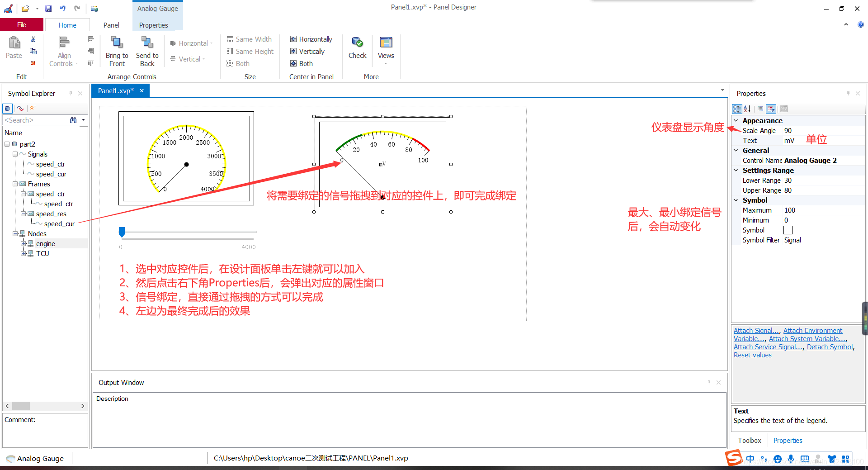Collapse the Symbol property section
The width and height of the screenshot is (868, 470).
pos(736,200)
